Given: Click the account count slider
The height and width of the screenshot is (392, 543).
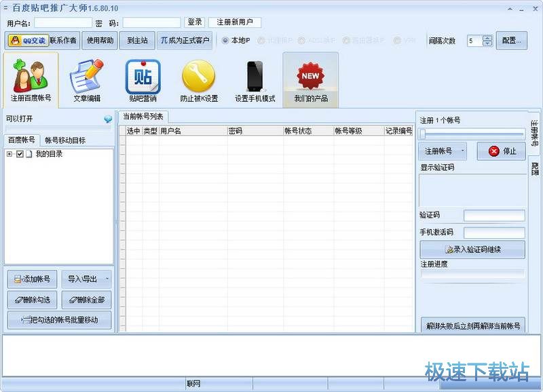Looking at the screenshot, I should [422, 134].
